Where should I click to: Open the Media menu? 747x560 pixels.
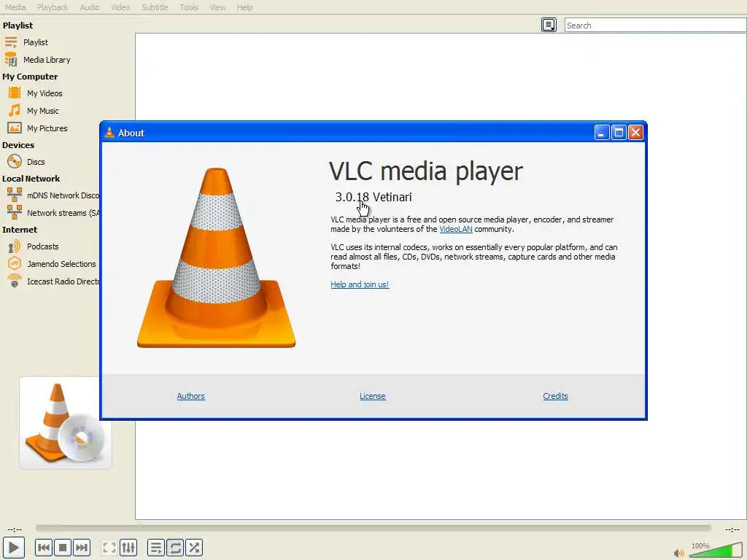tap(15, 7)
